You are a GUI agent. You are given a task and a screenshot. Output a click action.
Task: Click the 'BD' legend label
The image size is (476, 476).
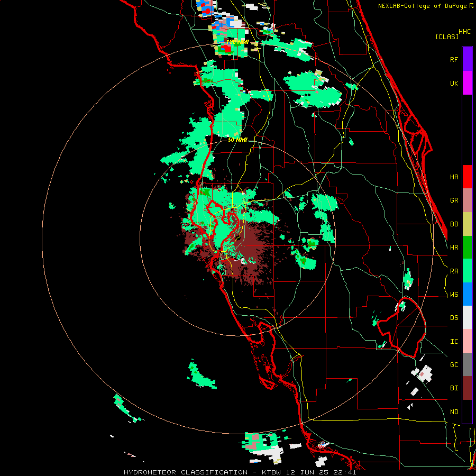coord(454,224)
